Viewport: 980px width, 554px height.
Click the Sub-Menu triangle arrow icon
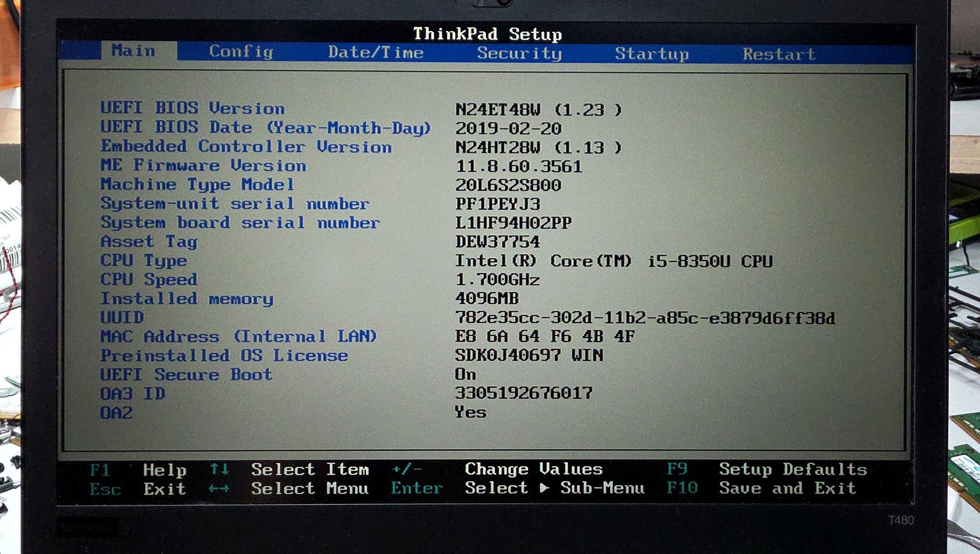544,488
